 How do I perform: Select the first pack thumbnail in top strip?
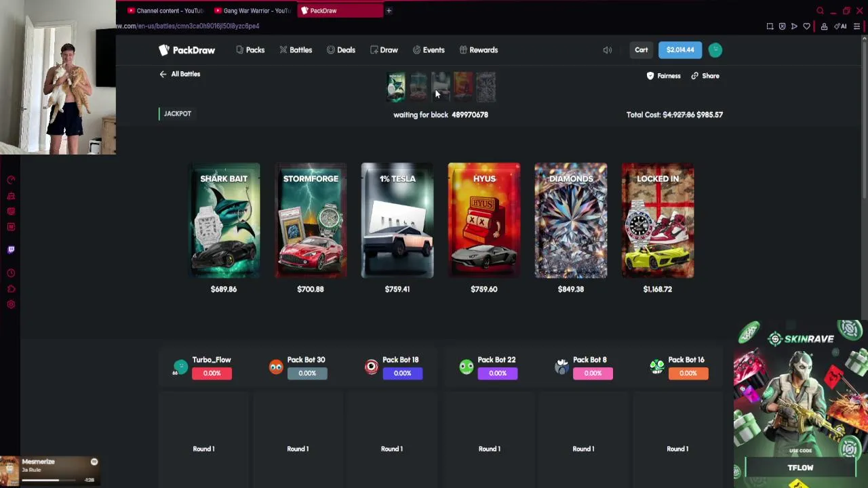click(396, 87)
